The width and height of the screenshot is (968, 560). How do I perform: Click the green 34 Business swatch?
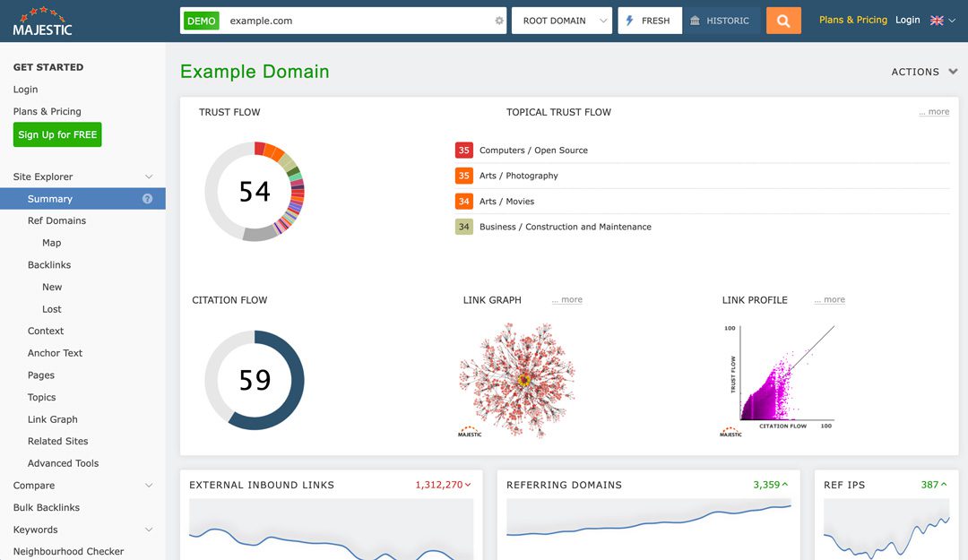pos(463,227)
